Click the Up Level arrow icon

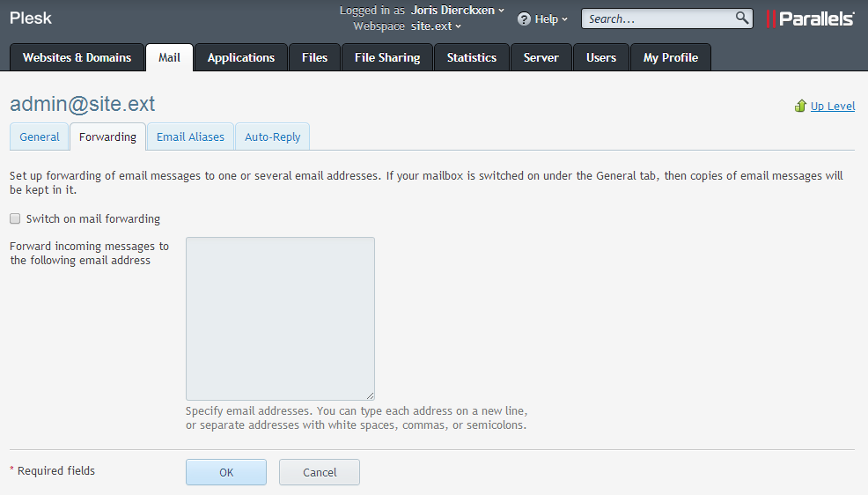(800, 106)
